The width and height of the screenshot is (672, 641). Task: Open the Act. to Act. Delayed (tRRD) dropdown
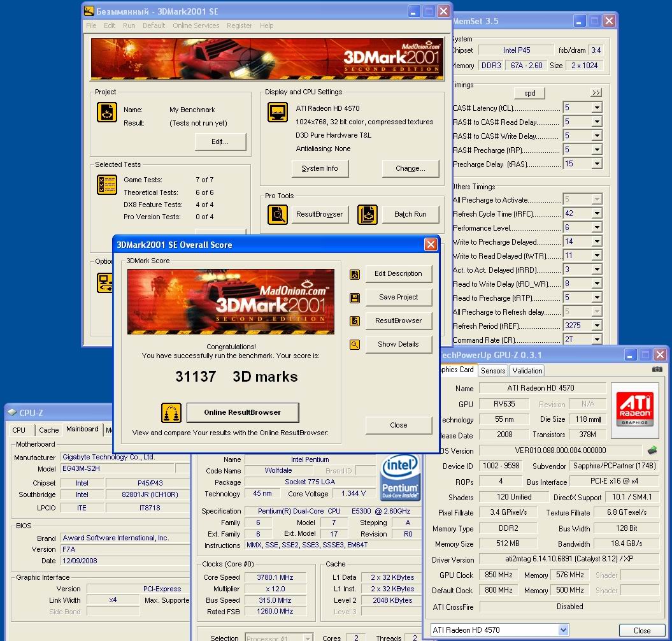(597, 270)
